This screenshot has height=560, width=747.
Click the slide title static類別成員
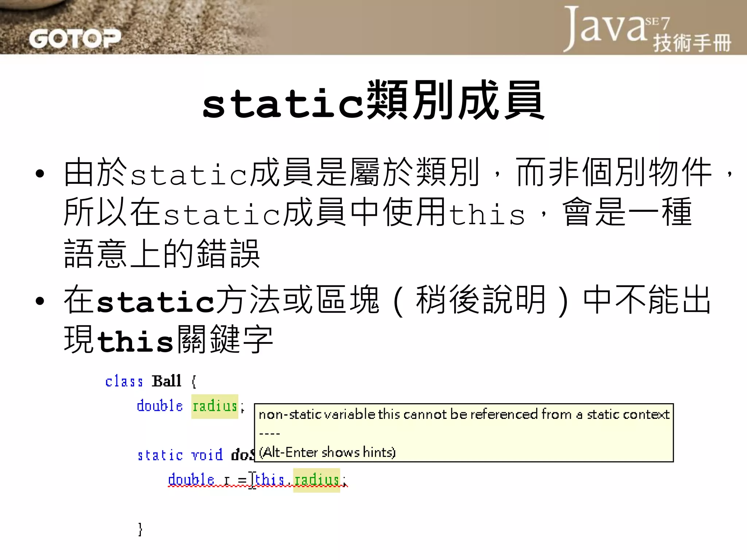[x=373, y=101]
